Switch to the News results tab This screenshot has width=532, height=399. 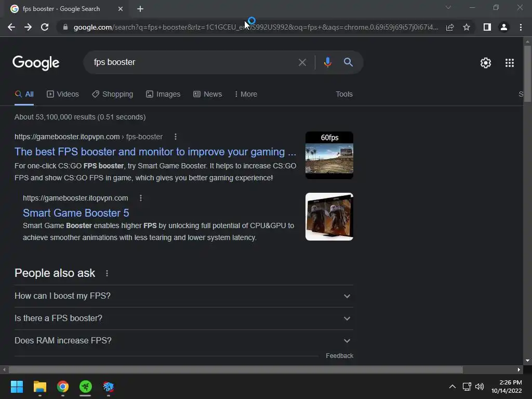(208, 94)
